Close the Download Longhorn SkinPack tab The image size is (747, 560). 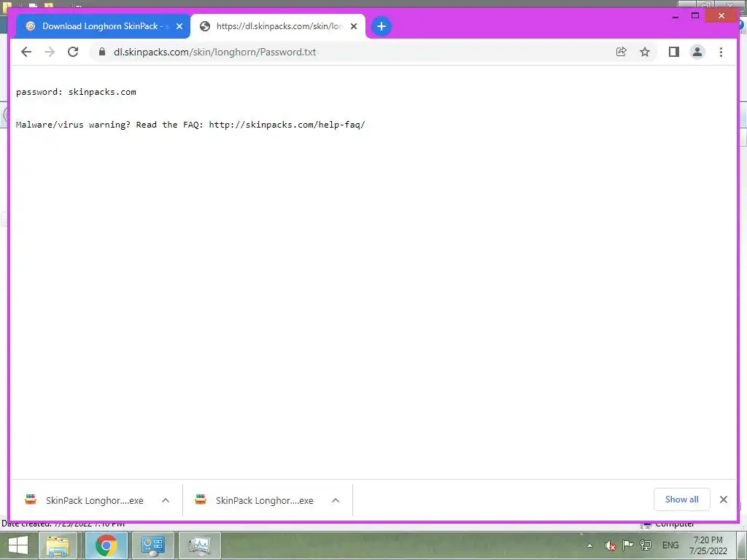[x=179, y=26]
